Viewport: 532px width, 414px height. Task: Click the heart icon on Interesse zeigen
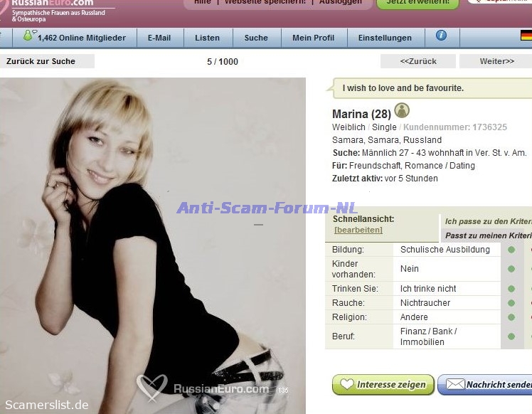(346, 385)
